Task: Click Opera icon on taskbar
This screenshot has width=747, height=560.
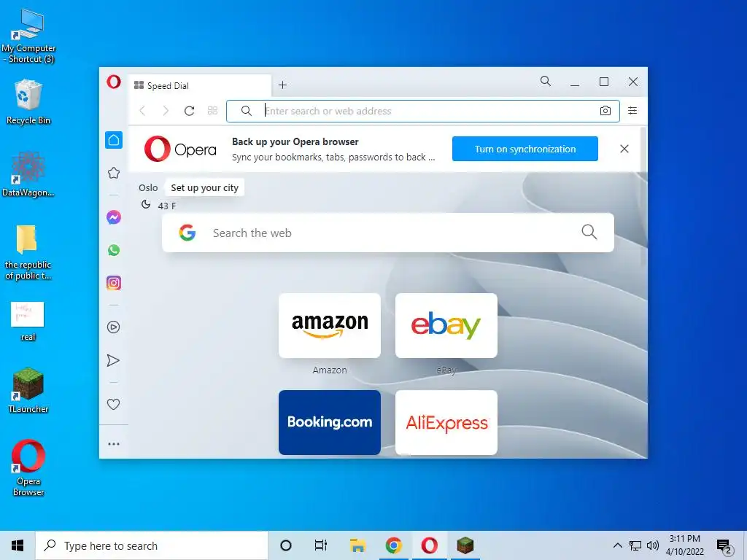Action: [429, 545]
